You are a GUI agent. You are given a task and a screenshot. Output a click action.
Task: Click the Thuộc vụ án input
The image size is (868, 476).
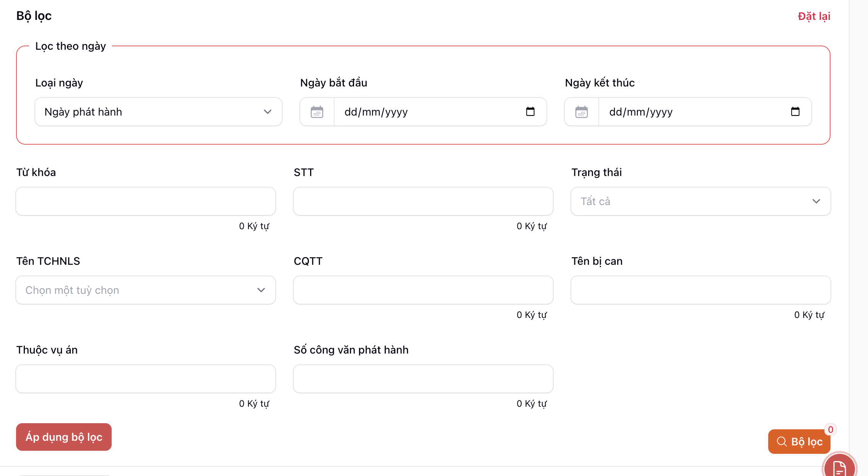coord(145,379)
